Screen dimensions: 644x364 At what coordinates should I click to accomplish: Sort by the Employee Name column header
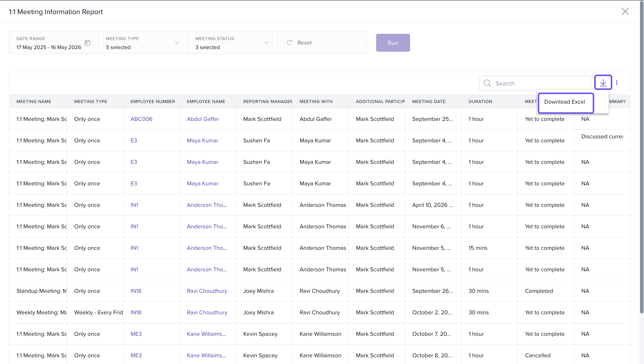click(x=206, y=101)
